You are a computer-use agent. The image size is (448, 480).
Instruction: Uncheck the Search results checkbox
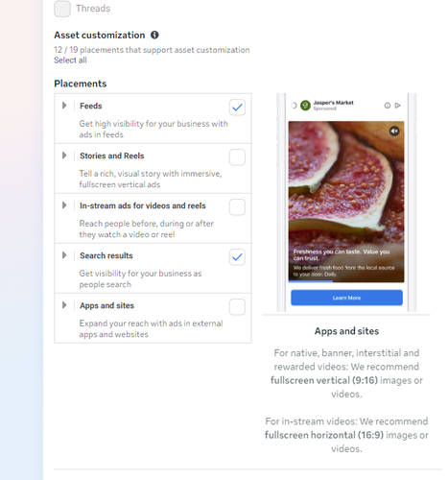237,257
